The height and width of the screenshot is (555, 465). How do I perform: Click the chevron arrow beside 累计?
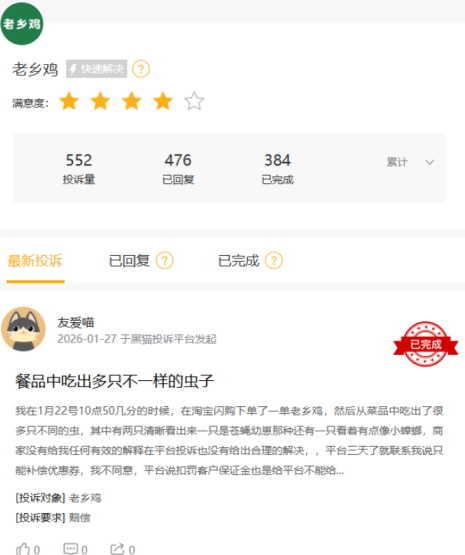[430, 162]
